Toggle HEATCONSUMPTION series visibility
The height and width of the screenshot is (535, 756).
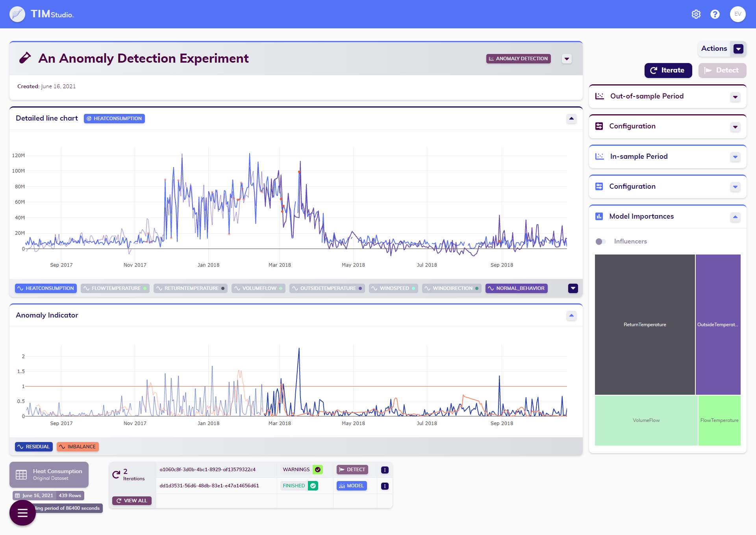click(x=46, y=288)
